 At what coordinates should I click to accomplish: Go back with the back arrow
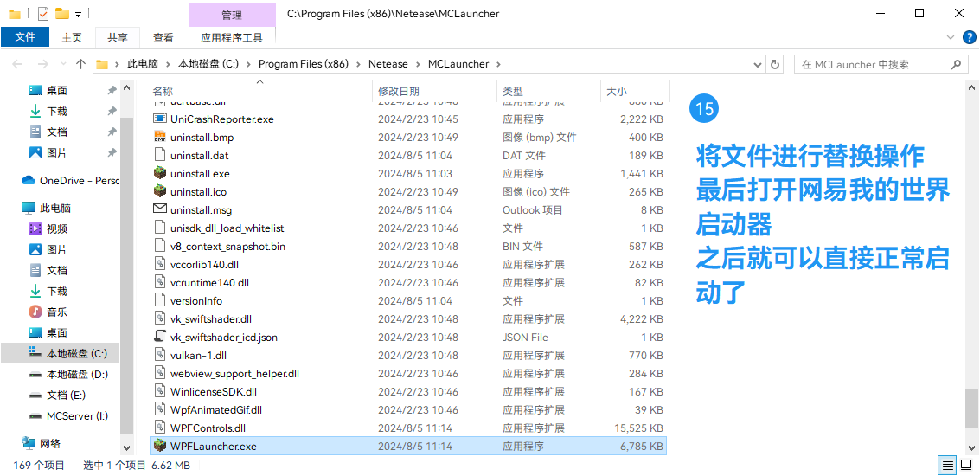17,64
